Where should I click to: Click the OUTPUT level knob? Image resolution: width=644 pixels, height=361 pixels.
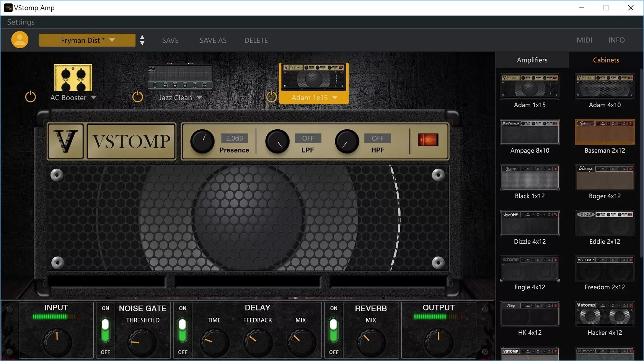[x=439, y=343]
